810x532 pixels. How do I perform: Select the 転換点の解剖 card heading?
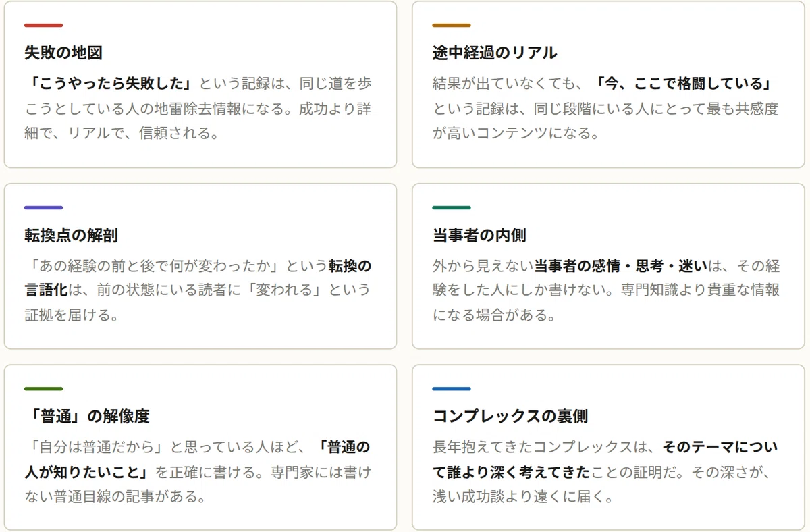click(71, 235)
